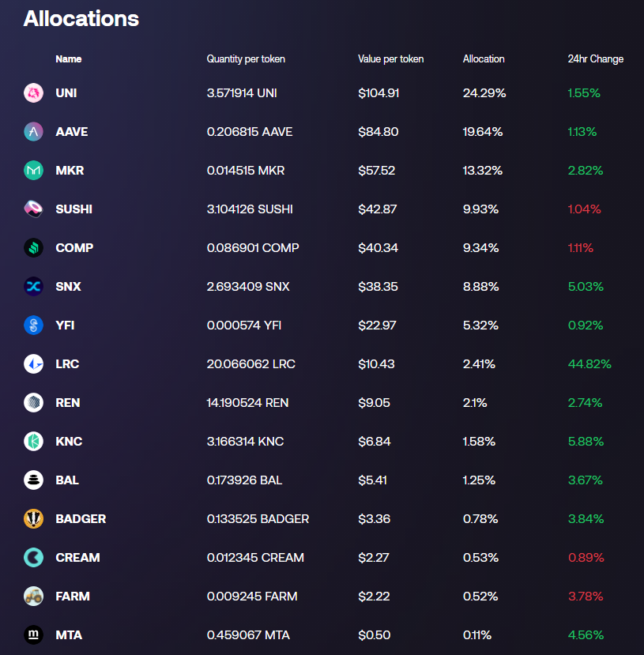Select the blue YFI token icon
Screen dimensions: 644x655
[33, 325]
